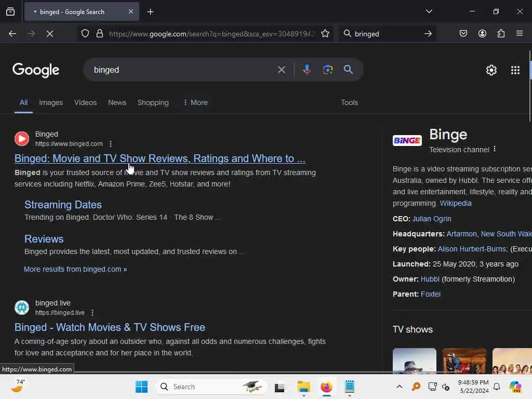
Task: Stop loading the current page
Action: [49, 34]
